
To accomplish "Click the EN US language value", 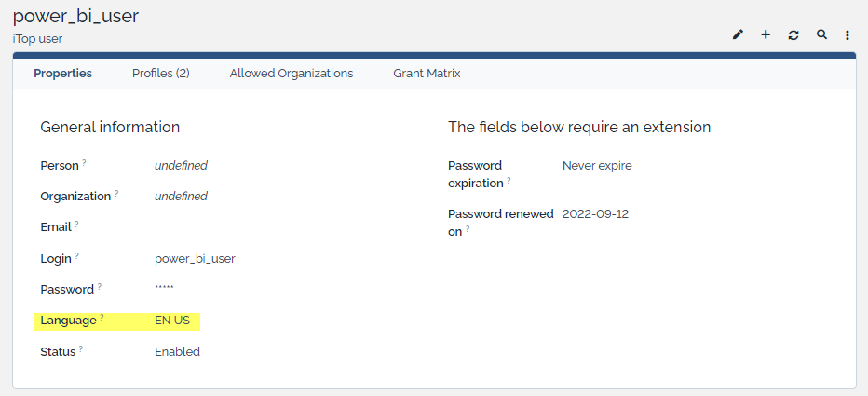I will tap(172, 321).
